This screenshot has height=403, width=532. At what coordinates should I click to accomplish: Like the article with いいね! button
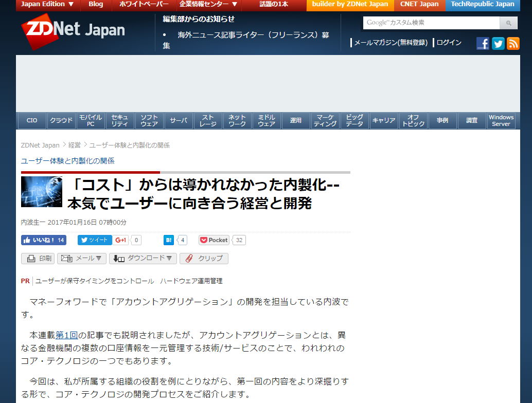tap(44, 240)
